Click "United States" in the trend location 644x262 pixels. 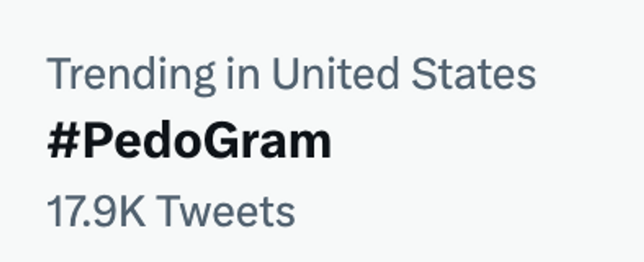tap(403, 73)
